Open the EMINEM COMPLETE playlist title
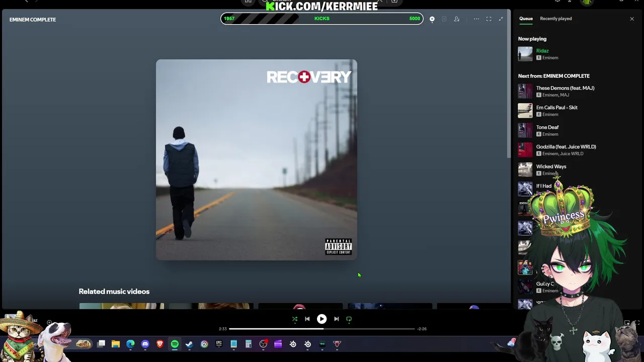 point(33,20)
